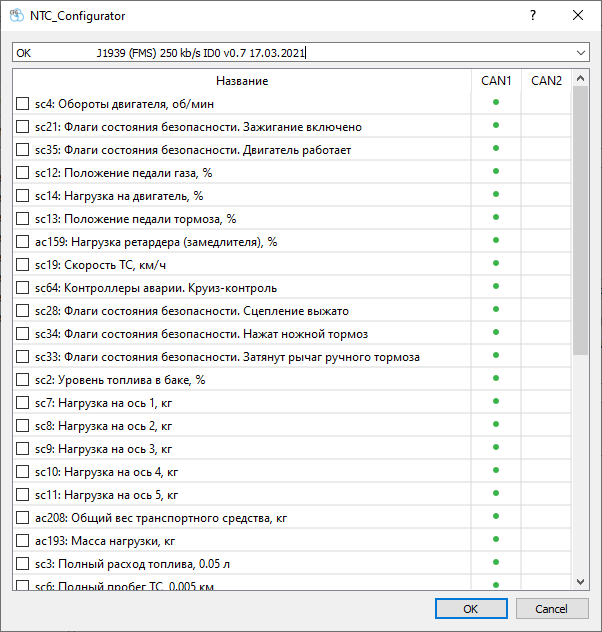
Task: Click the Название column header
Action: coord(242,80)
